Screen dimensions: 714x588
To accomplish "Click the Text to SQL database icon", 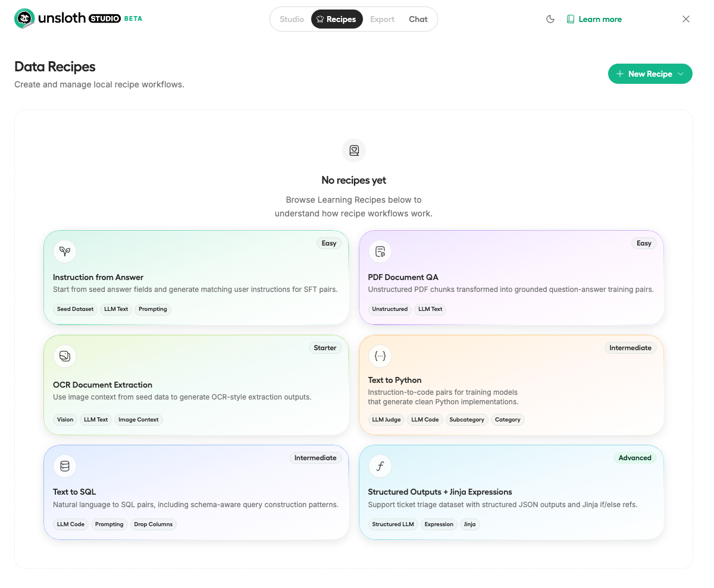I will coord(65,466).
